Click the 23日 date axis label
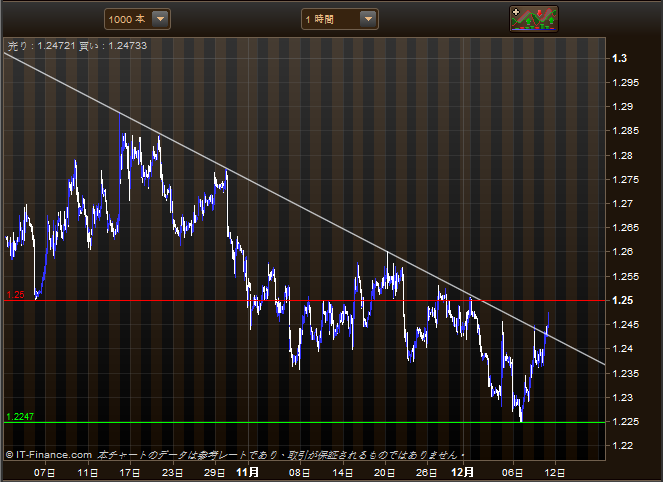 [x=173, y=473]
